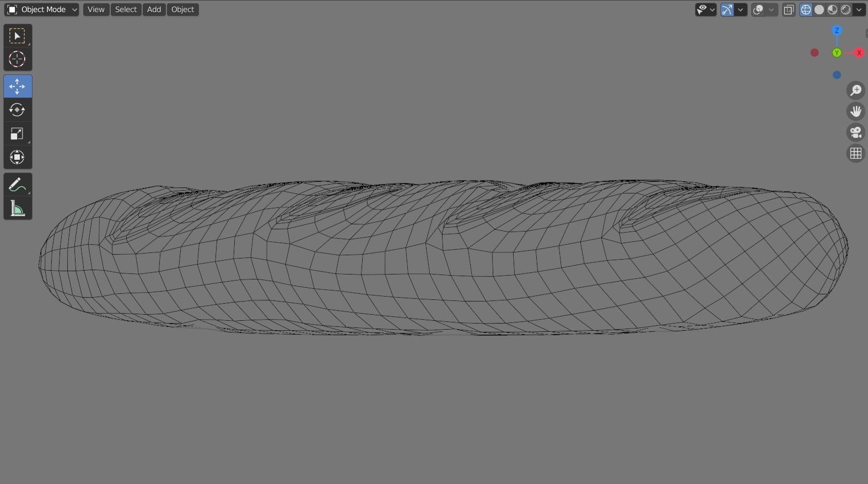
Task: Open the Add menu
Action: [154, 9]
